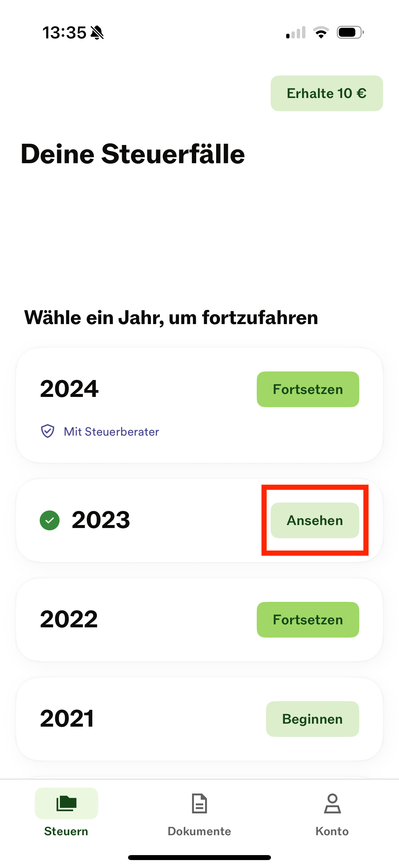
Task: Tap the cellular signal bars icon
Action: point(296,33)
